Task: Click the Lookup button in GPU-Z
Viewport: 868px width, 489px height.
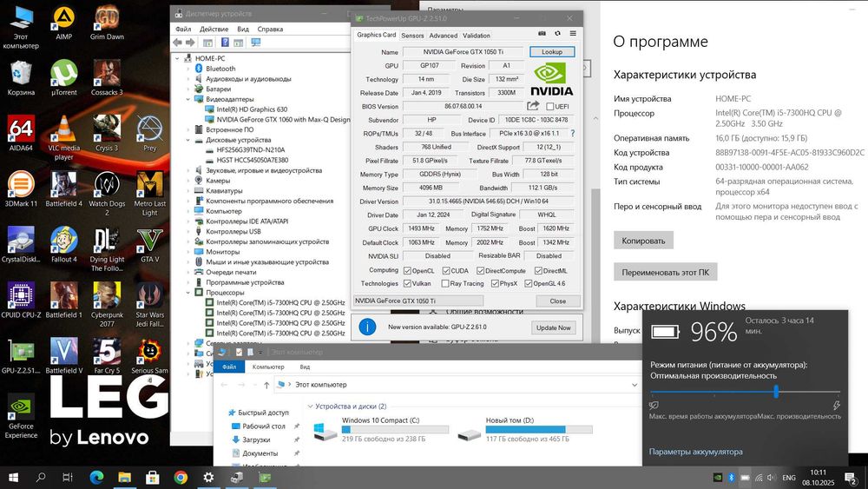Action: pyautogui.click(x=552, y=51)
